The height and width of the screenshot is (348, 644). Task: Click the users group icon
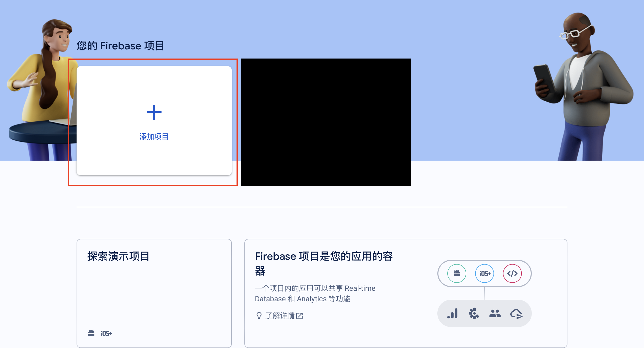pyautogui.click(x=495, y=313)
